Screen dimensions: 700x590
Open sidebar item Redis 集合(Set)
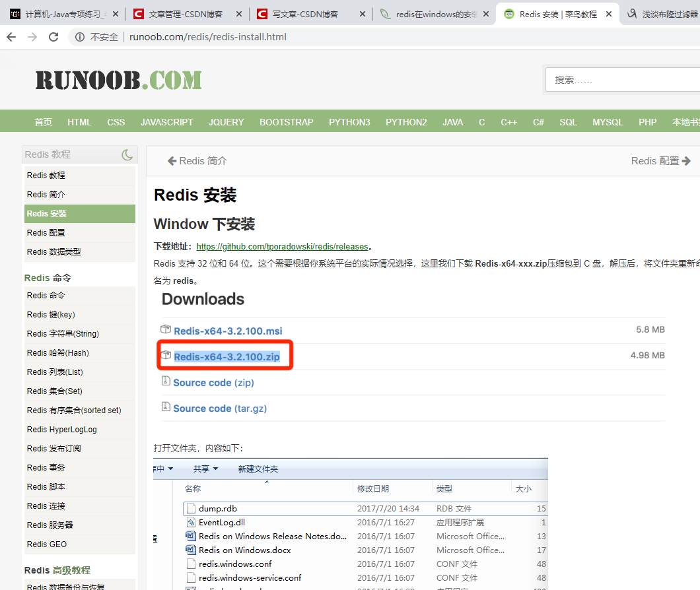[80, 391]
